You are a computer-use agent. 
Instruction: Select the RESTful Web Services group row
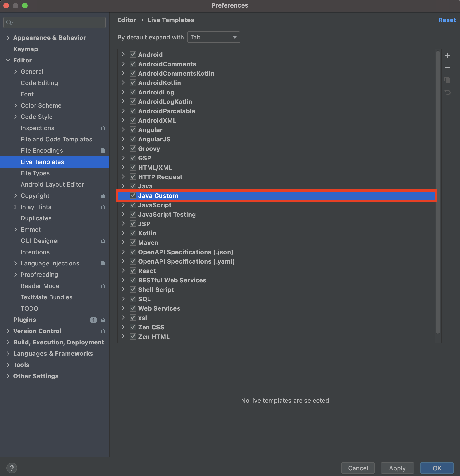(276, 280)
